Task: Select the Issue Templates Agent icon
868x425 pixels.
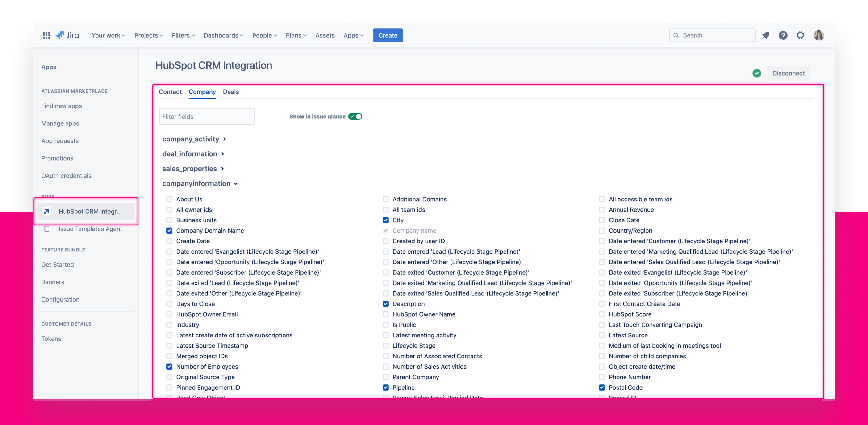Action: click(47, 229)
